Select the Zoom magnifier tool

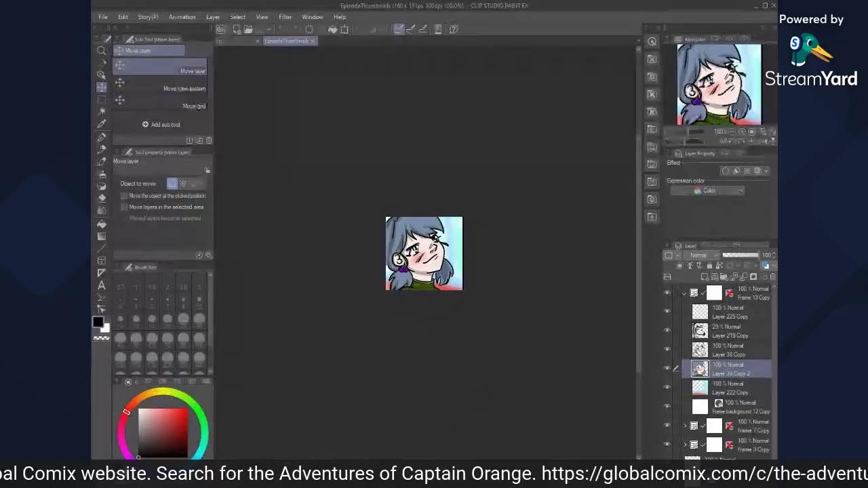coord(101,50)
